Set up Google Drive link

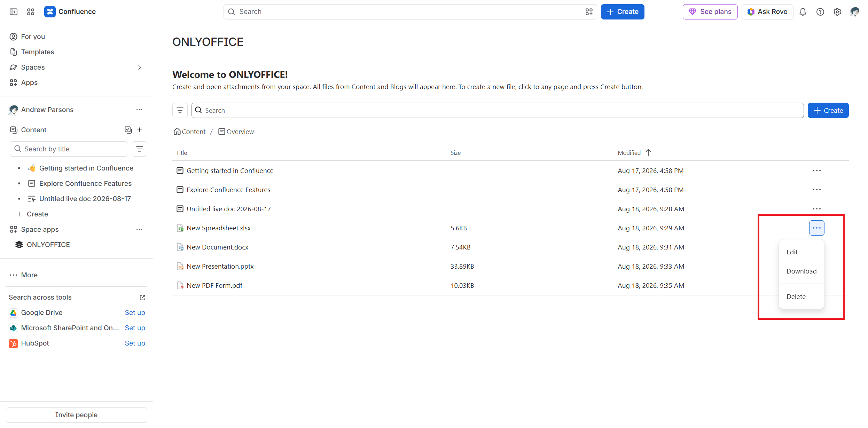135,312
